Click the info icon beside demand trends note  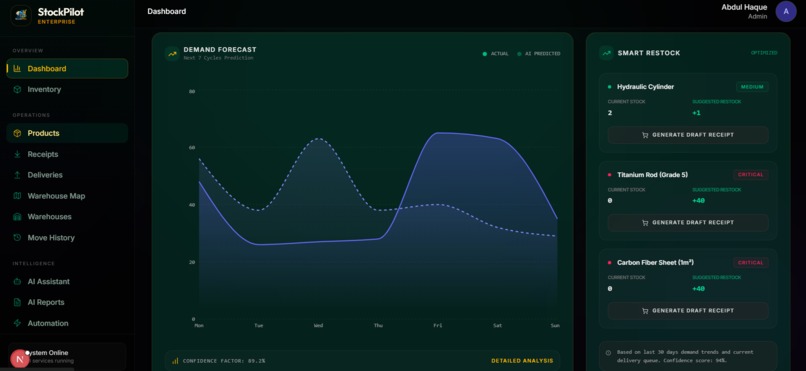[x=608, y=353]
